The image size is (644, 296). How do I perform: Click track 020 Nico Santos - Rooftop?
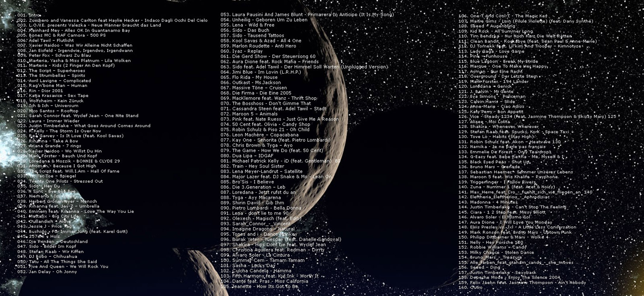click(48, 111)
